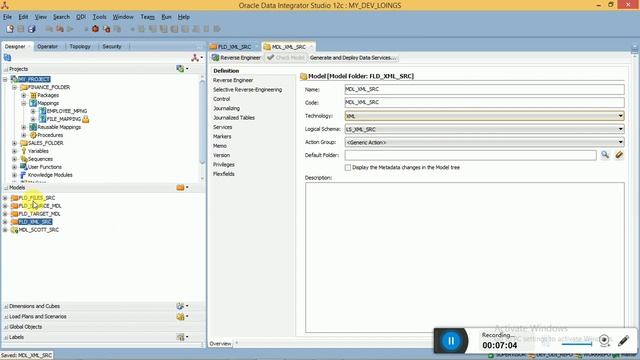The height and width of the screenshot is (360, 640).
Task: Select EMPLOYEE_MPNG mapping
Action: click(67, 111)
